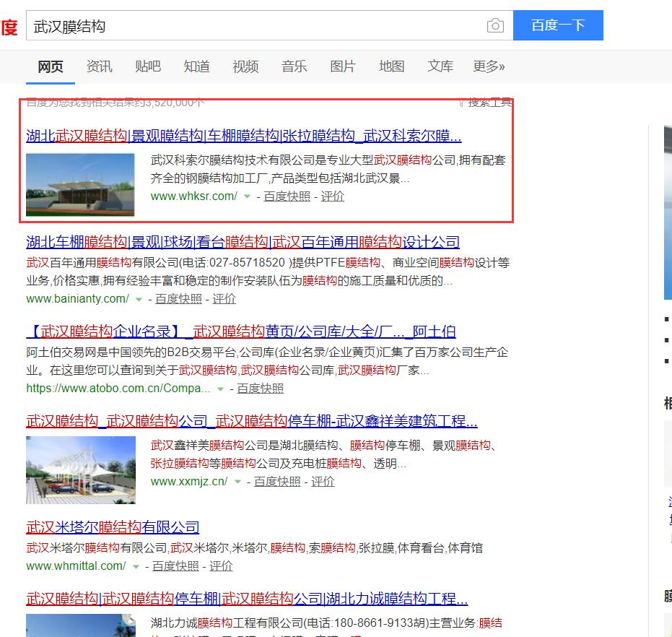Image resolution: width=672 pixels, height=637 pixels.
Task: Expand dropdown arrow next to www.whksr.com
Action: click(247, 196)
